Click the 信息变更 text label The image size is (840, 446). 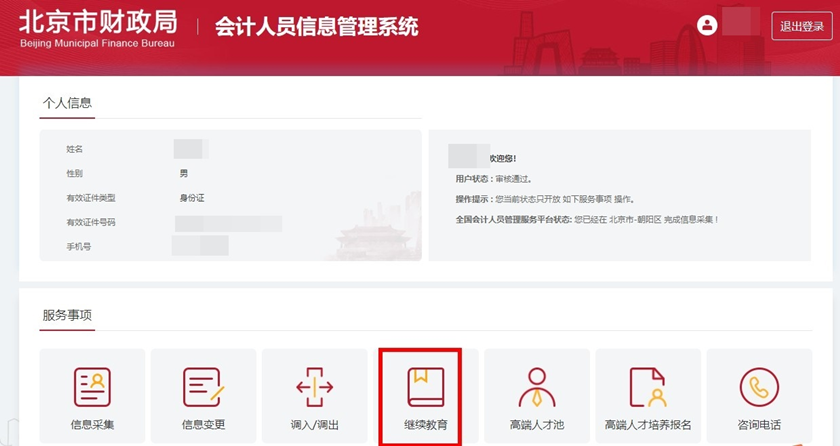pyautogui.click(x=203, y=425)
